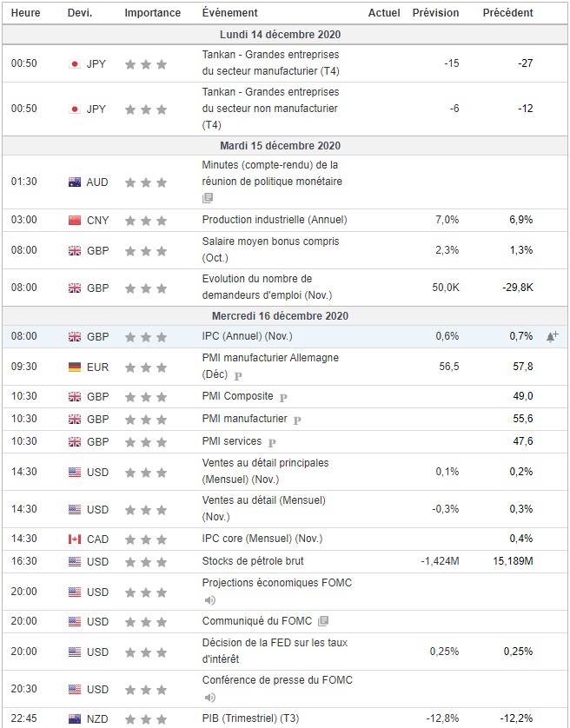Sort by the Importance column header

coord(153,13)
